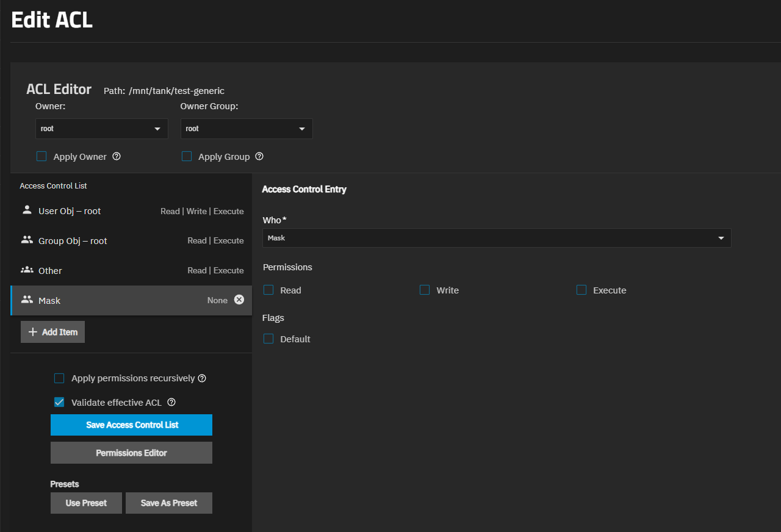Enable the Default flag checkbox
781x532 pixels.
point(268,339)
